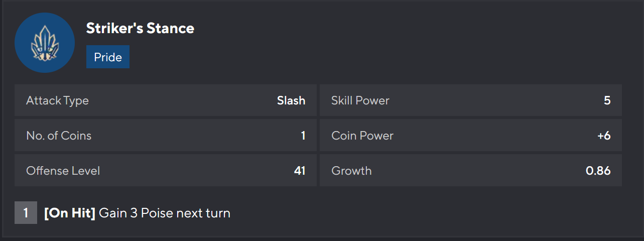Click the Skill Power label
Viewport: 644px width, 241px height.
[x=360, y=100]
